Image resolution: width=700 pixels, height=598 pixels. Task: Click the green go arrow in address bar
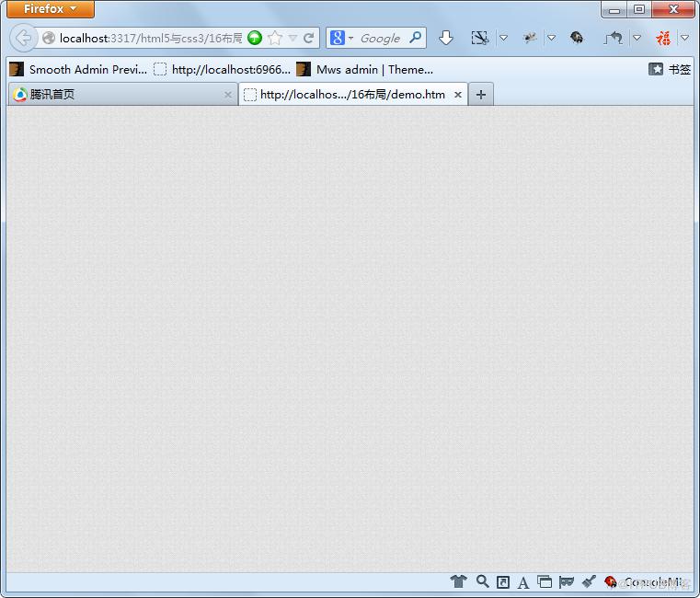tap(255, 38)
